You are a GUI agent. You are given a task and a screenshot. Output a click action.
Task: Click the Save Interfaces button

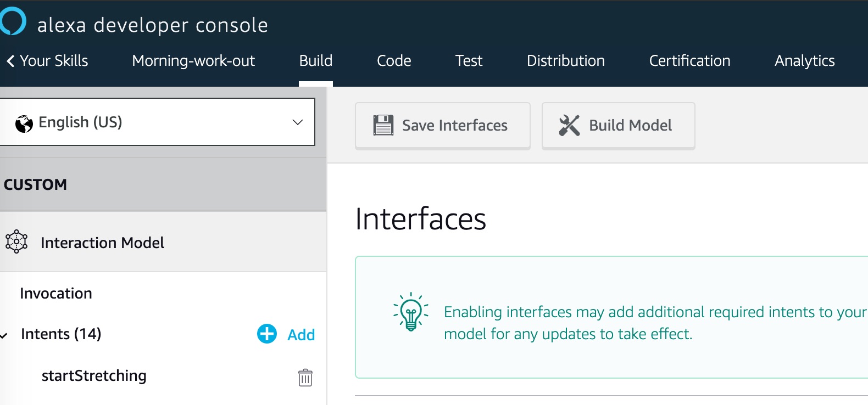pos(443,126)
